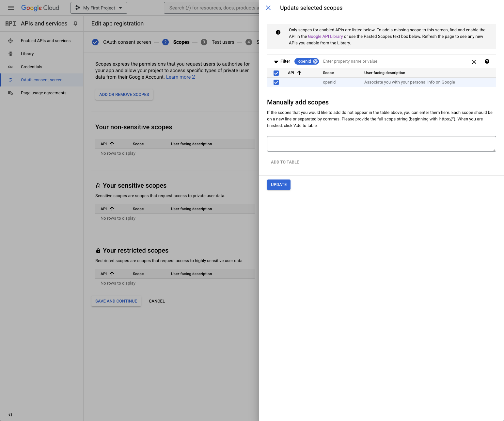The width and height of the screenshot is (504, 421).
Task: Click the API logo icon in sidebar
Action: pos(10,23)
